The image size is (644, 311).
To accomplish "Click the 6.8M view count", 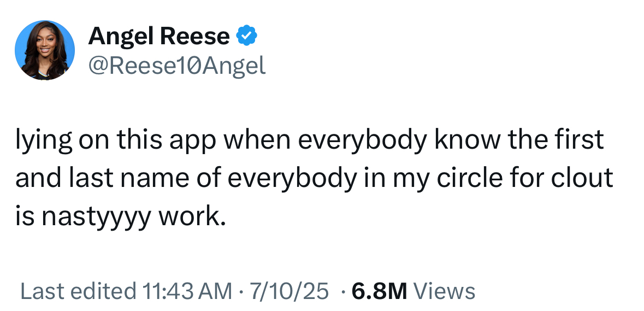I will click(379, 291).
